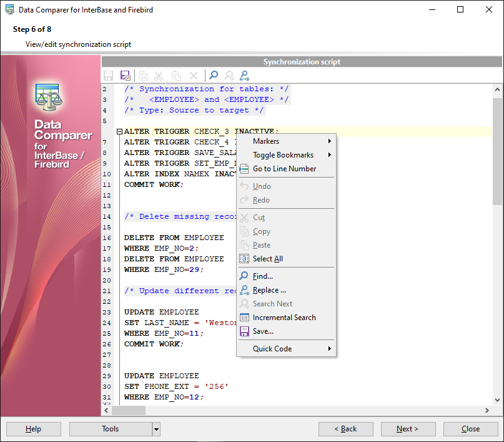Click the Tools button
Image resolution: width=504 pixels, height=442 pixels.
[x=111, y=429]
